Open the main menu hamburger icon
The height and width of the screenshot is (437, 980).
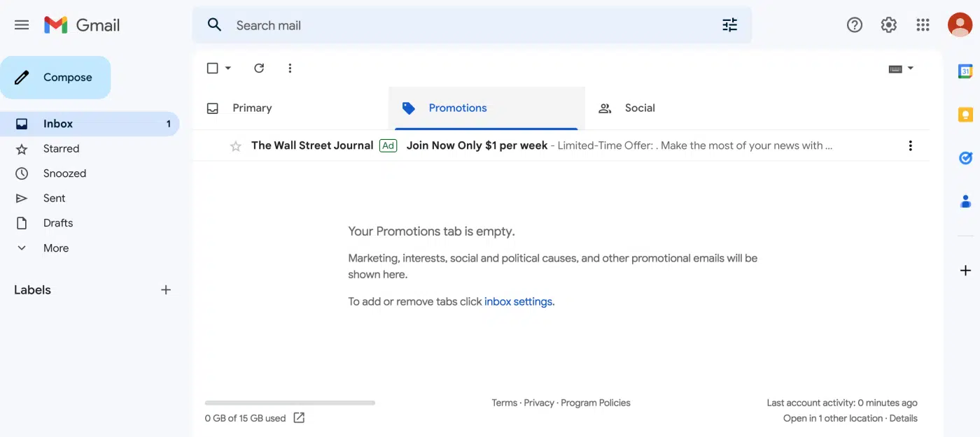pyautogui.click(x=22, y=25)
